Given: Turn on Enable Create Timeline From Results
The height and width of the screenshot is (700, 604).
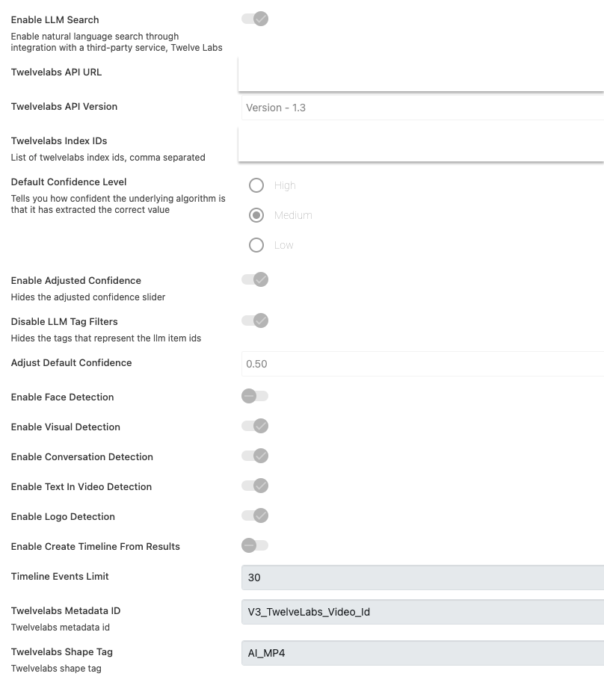Looking at the screenshot, I should tap(255, 545).
